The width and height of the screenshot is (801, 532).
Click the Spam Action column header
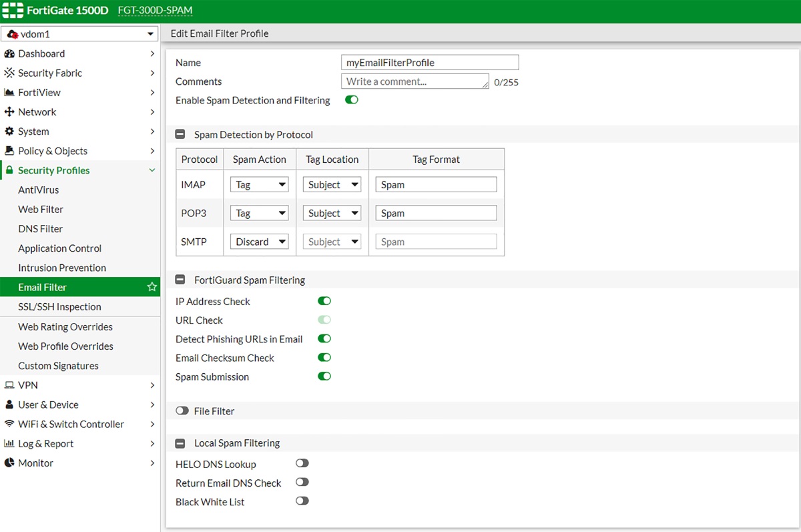click(x=260, y=160)
